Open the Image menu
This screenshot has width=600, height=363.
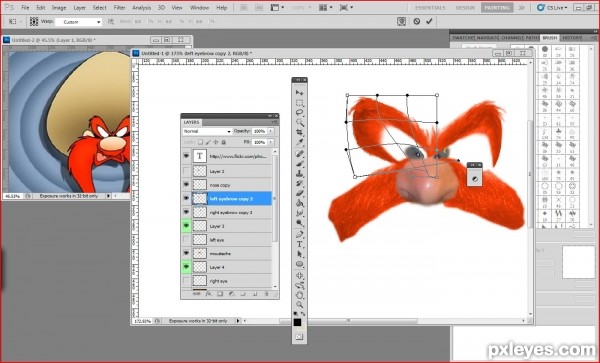coord(59,8)
